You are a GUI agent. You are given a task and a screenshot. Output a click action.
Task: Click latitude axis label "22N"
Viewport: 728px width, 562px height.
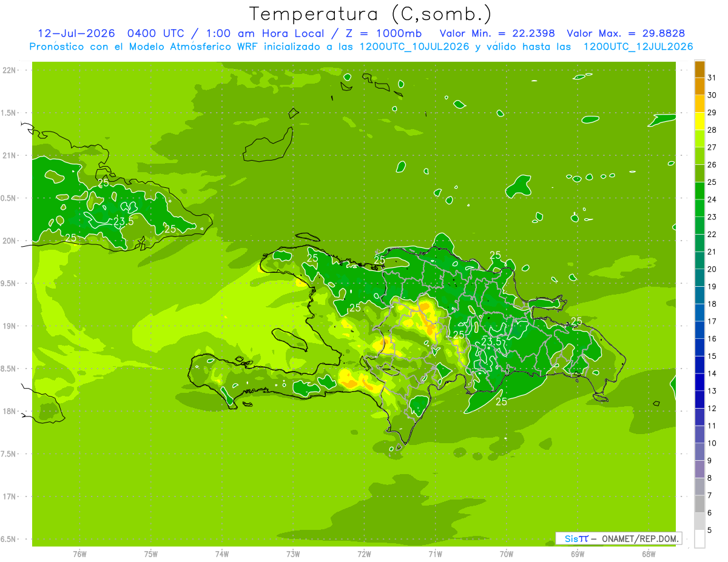[10, 70]
